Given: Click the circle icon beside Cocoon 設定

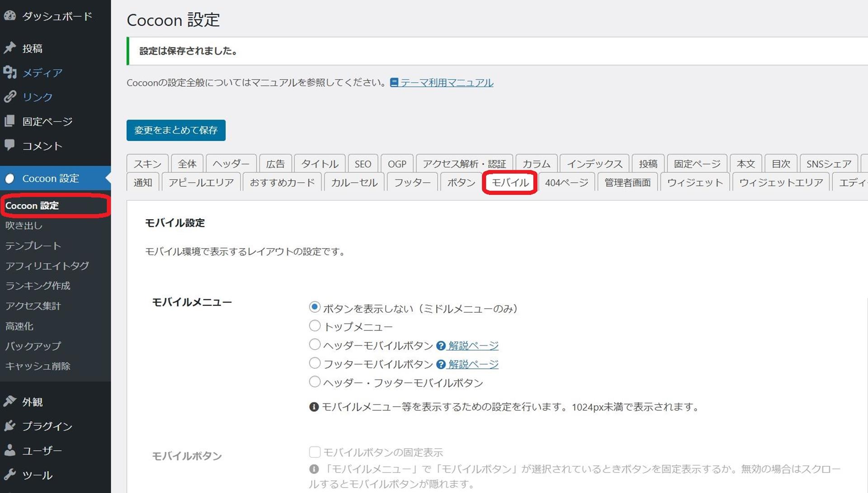Looking at the screenshot, I should pos(10,178).
